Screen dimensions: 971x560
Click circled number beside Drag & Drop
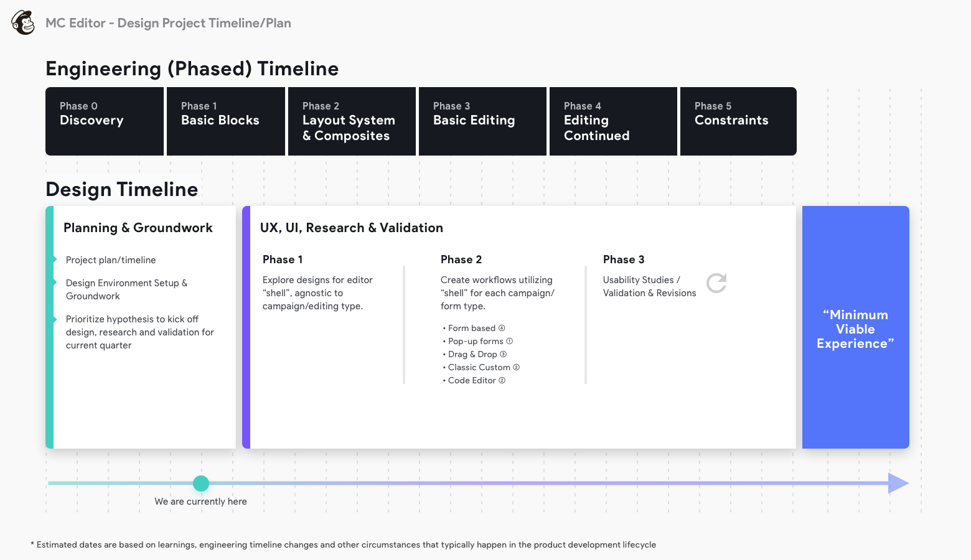[504, 354]
